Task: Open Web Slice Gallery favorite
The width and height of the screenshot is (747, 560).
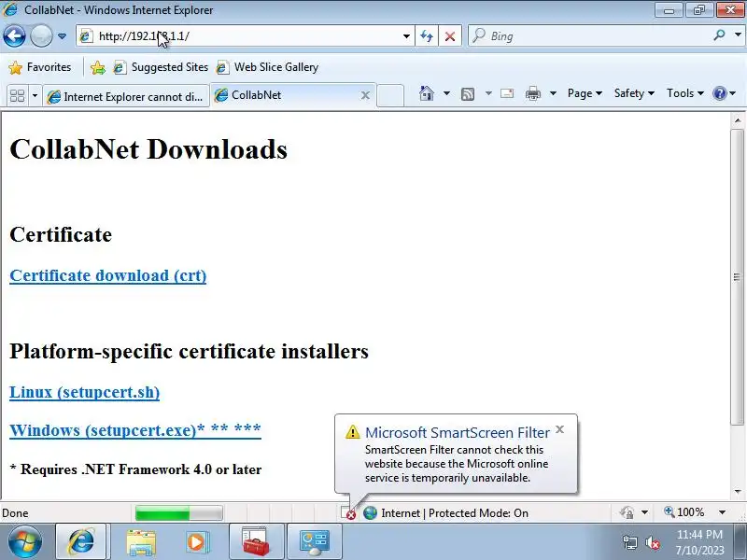Action: [267, 67]
